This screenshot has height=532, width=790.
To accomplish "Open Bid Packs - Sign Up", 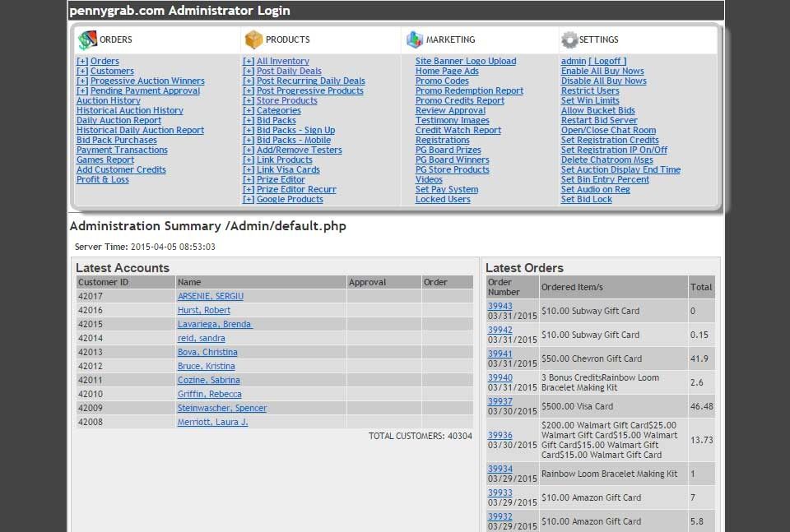I will click(x=295, y=130).
